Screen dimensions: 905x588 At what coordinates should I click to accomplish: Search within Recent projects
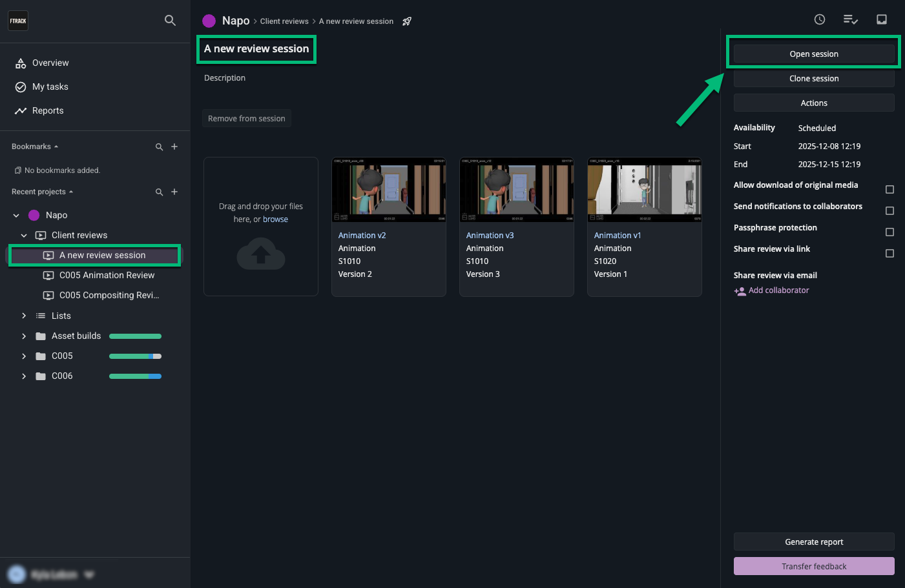pos(159,192)
